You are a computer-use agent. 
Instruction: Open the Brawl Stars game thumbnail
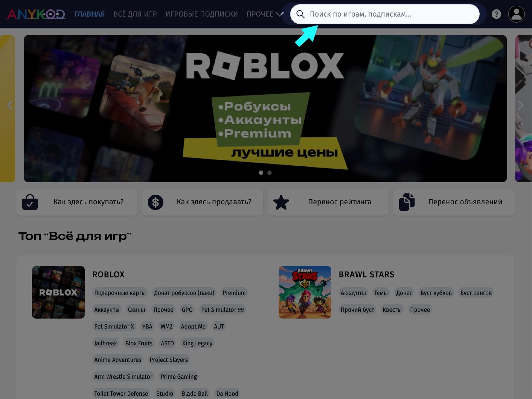click(305, 292)
